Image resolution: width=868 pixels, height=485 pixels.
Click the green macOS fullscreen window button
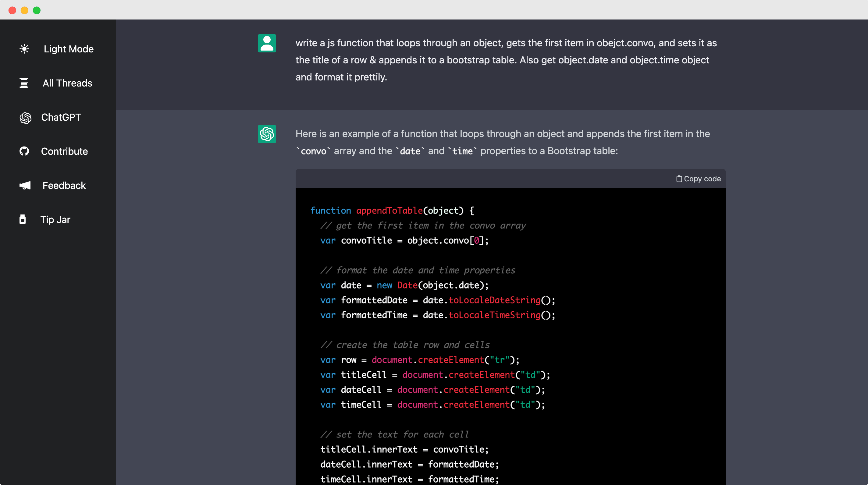point(37,10)
